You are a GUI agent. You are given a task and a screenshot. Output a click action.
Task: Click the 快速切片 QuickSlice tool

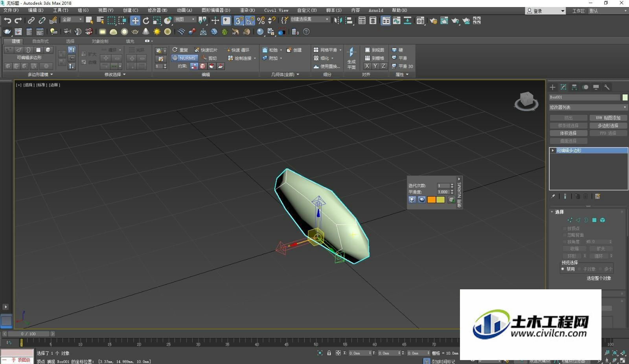click(x=206, y=50)
